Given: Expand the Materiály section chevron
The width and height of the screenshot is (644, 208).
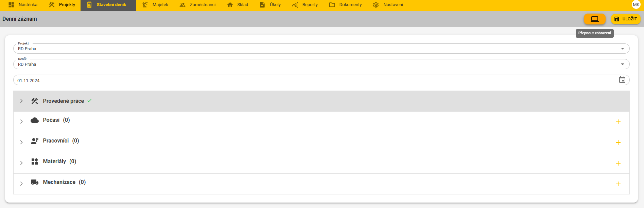Looking at the screenshot, I should click(21, 163).
